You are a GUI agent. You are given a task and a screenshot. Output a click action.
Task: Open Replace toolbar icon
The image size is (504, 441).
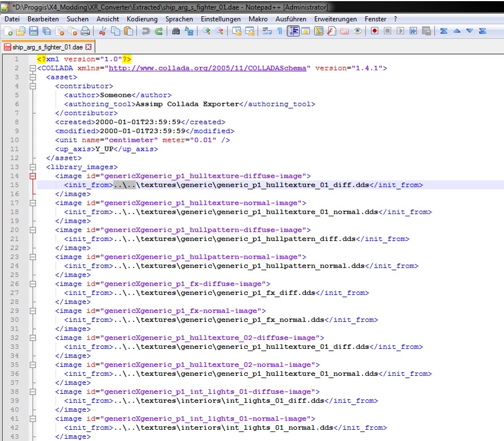(189, 31)
